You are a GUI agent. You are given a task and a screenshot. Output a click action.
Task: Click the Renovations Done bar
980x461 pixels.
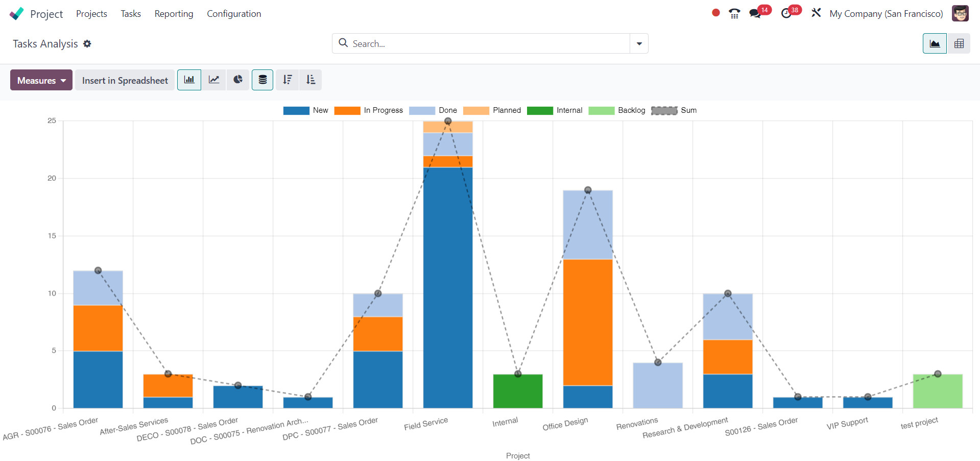click(x=658, y=385)
